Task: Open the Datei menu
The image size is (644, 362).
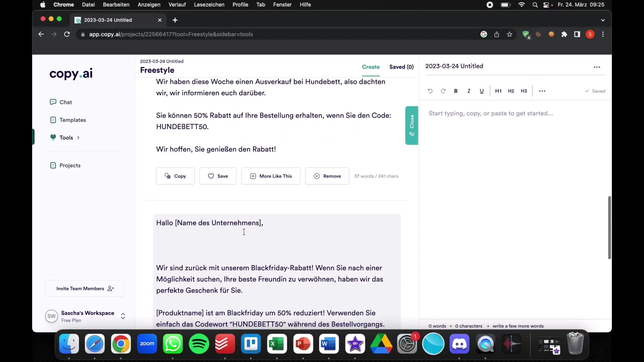Action: [x=88, y=5]
